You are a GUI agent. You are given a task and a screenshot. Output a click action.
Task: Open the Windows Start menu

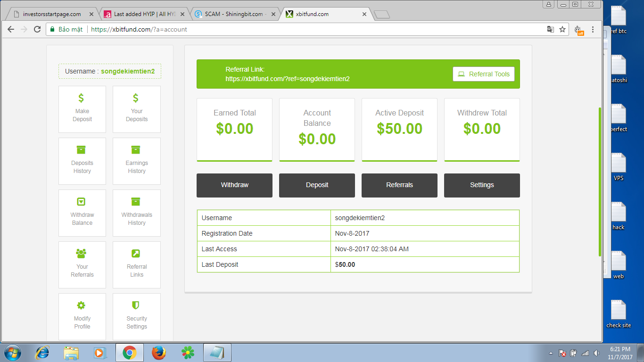[12, 352]
